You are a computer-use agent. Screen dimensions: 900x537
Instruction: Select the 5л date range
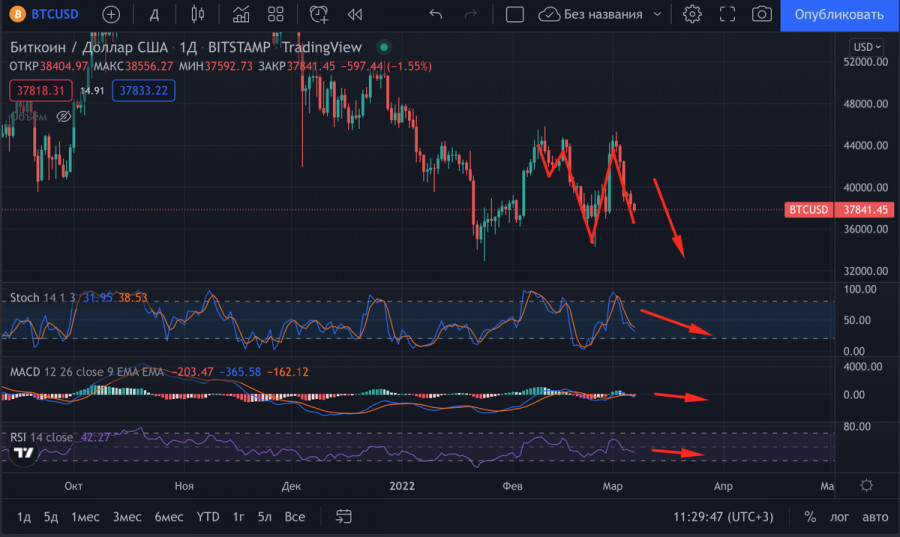[265, 517]
